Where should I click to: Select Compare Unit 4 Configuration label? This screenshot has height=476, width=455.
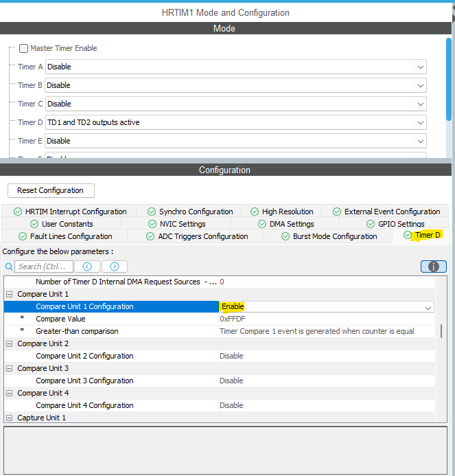(84, 405)
